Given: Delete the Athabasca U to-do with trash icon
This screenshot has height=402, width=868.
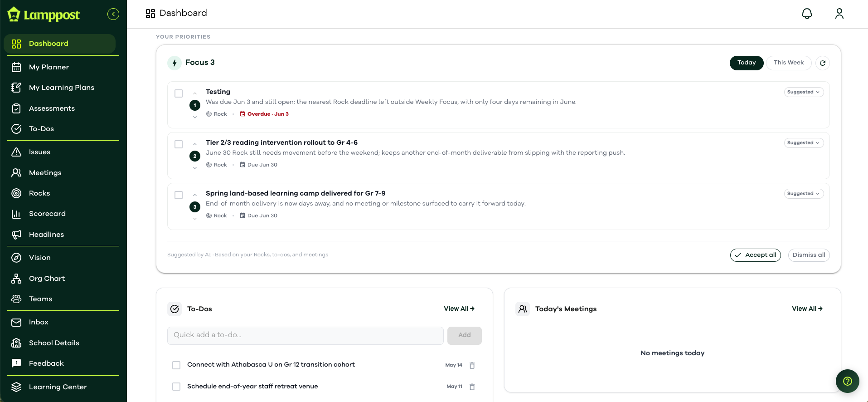Looking at the screenshot, I should (x=472, y=365).
